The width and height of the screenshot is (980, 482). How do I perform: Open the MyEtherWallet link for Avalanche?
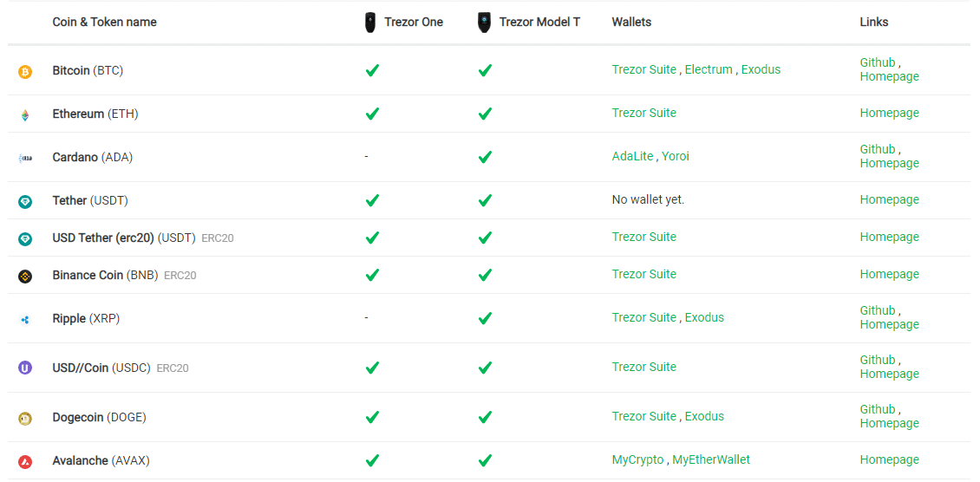click(x=711, y=460)
